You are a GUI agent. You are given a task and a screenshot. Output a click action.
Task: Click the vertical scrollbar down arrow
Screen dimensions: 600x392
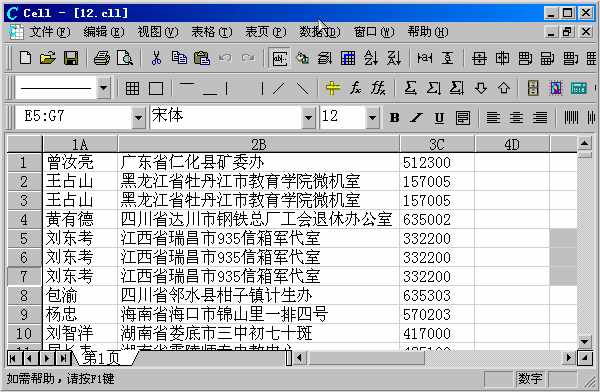coord(584,340)
